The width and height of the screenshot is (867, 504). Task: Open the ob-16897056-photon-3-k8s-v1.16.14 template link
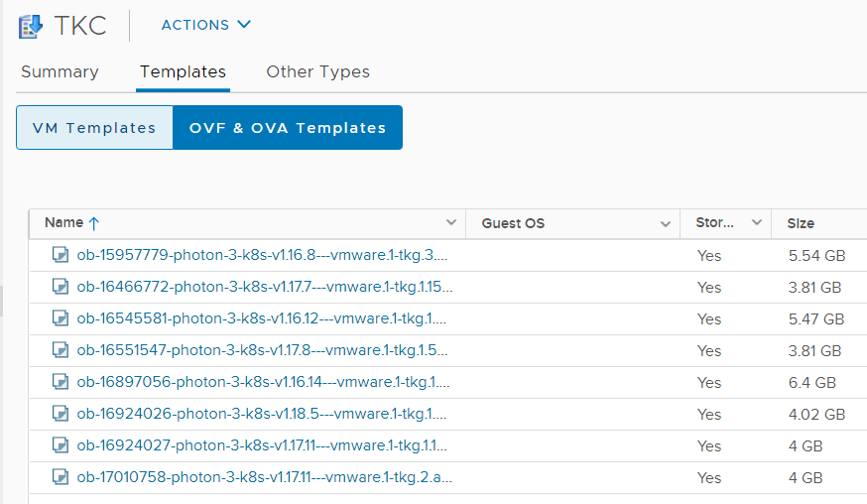coord(263,382)
